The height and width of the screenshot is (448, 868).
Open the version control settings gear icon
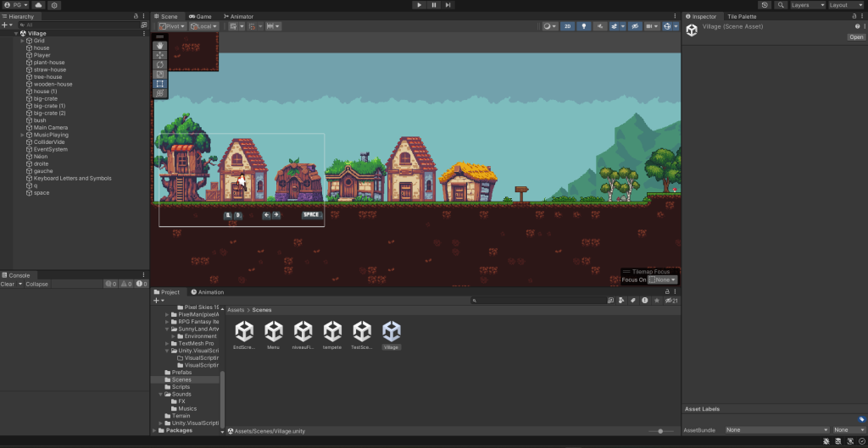(54, 5)
